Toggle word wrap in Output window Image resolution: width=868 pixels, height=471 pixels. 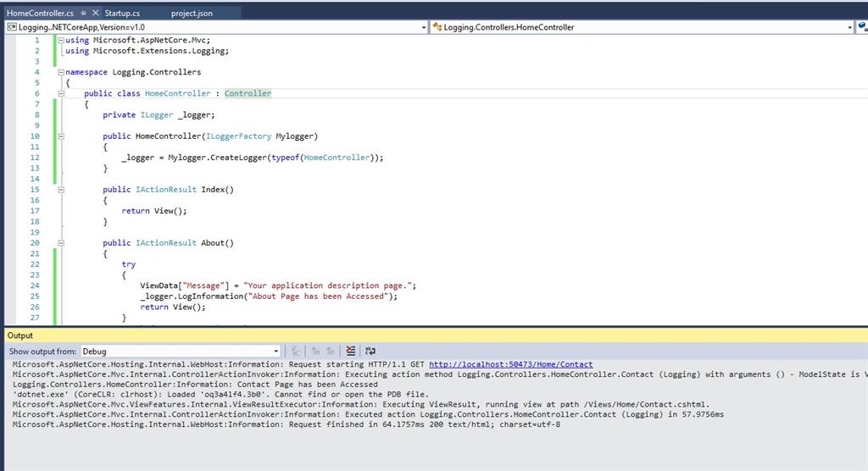370,351
